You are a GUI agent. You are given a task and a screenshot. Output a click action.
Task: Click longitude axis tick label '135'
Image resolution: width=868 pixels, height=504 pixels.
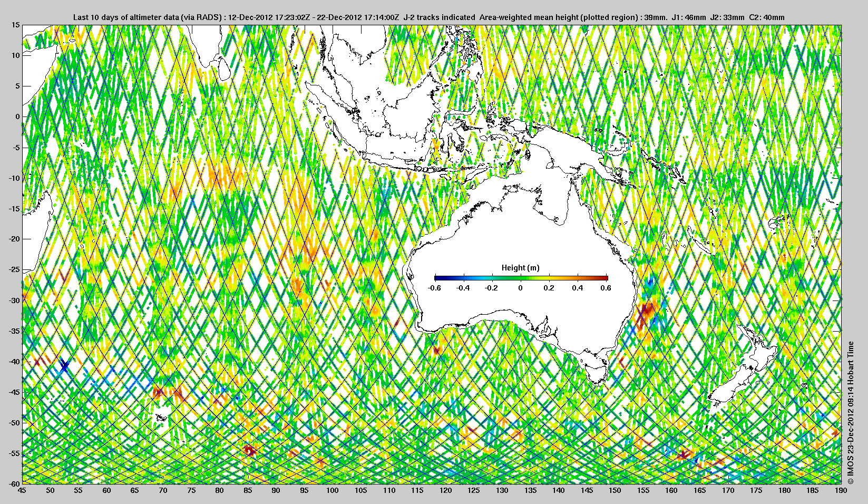click(530, 491)
